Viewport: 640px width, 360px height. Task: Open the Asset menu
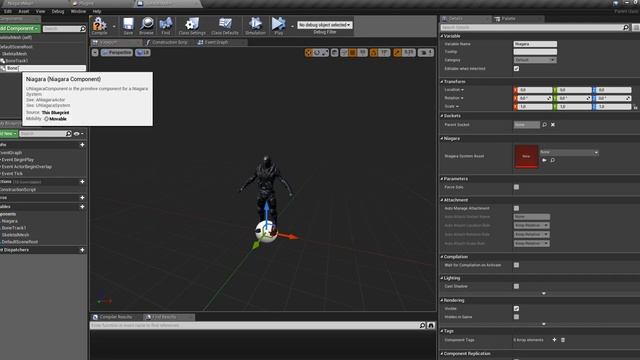click(24, 11)
